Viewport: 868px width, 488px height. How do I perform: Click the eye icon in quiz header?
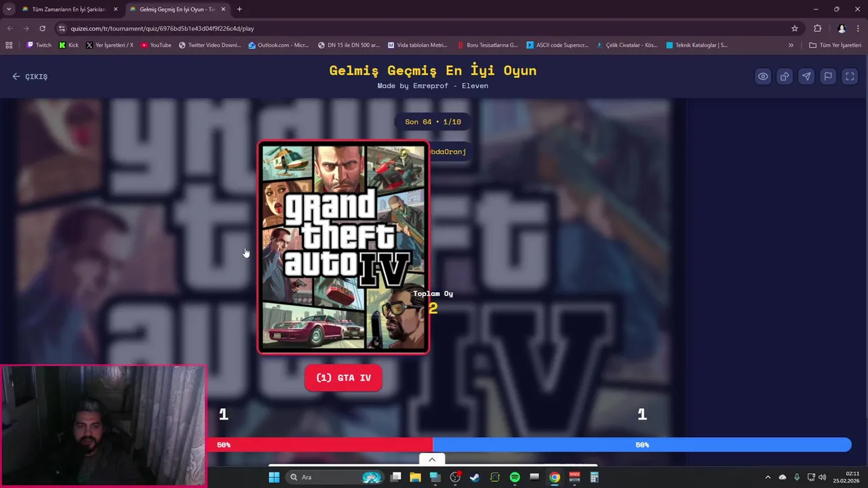tap(763, 77)
